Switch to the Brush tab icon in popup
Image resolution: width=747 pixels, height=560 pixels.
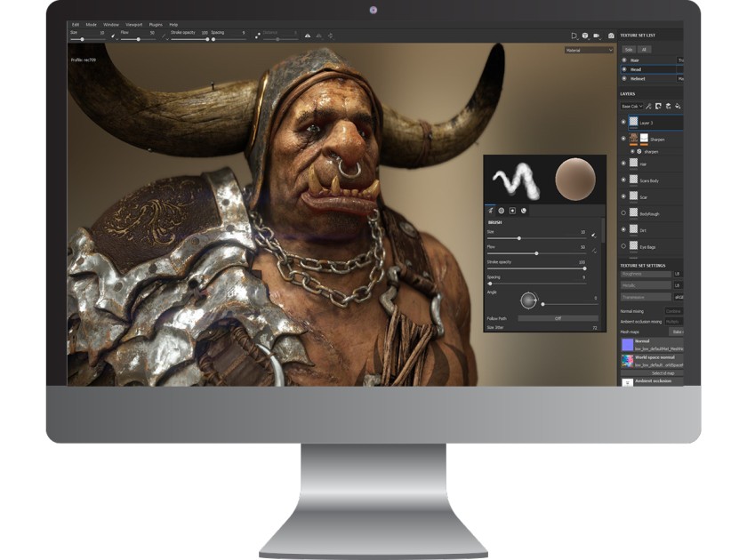[490, 211]
